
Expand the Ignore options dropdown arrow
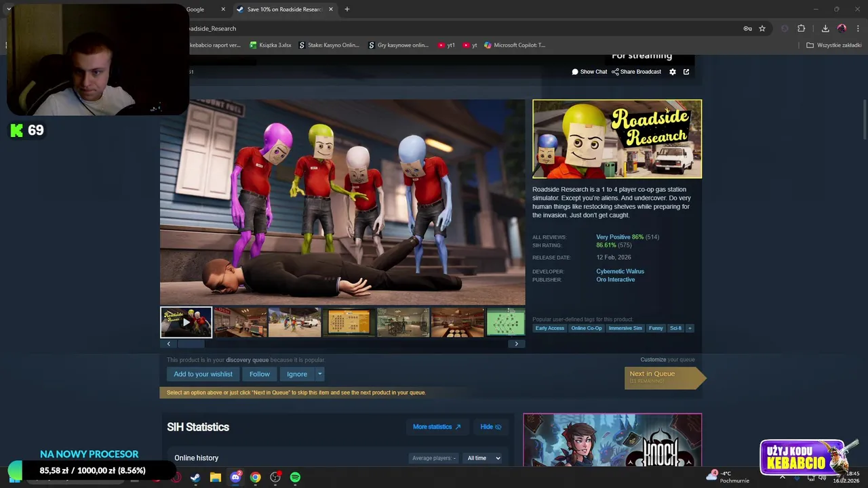[x=320, y=374]
